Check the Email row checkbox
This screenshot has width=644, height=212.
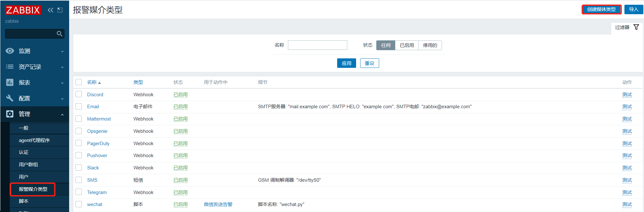point(79,106)
